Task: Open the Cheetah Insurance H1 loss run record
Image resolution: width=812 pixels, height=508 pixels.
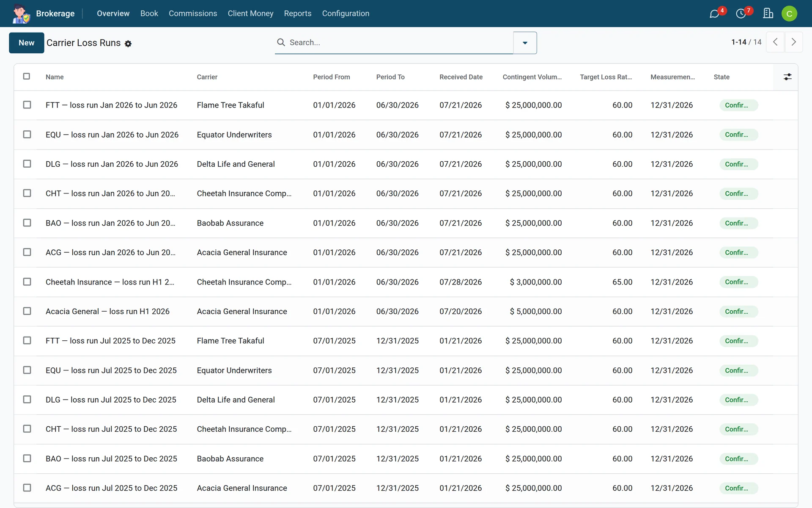Action: tap(110, 282)
